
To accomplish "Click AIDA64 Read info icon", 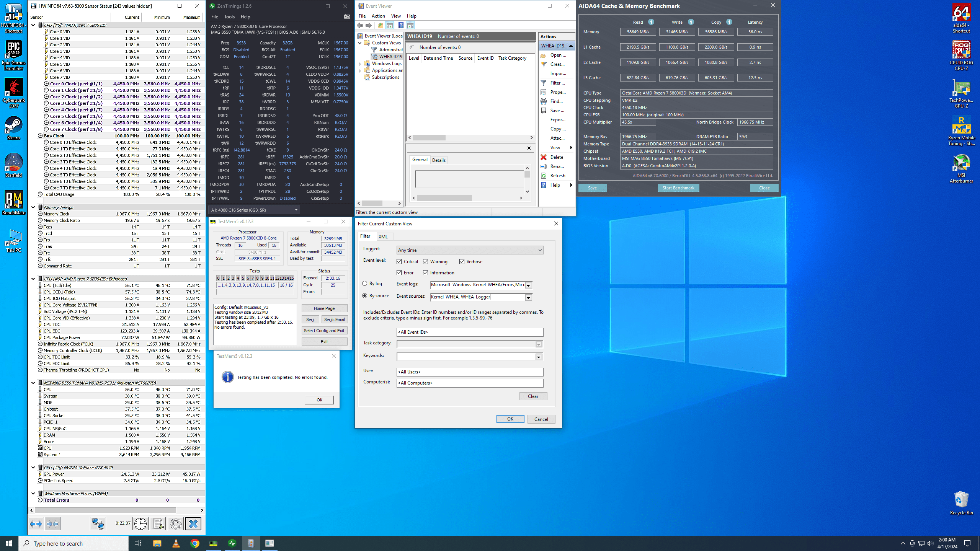I will pyautogui.click(x=651, y=22).
